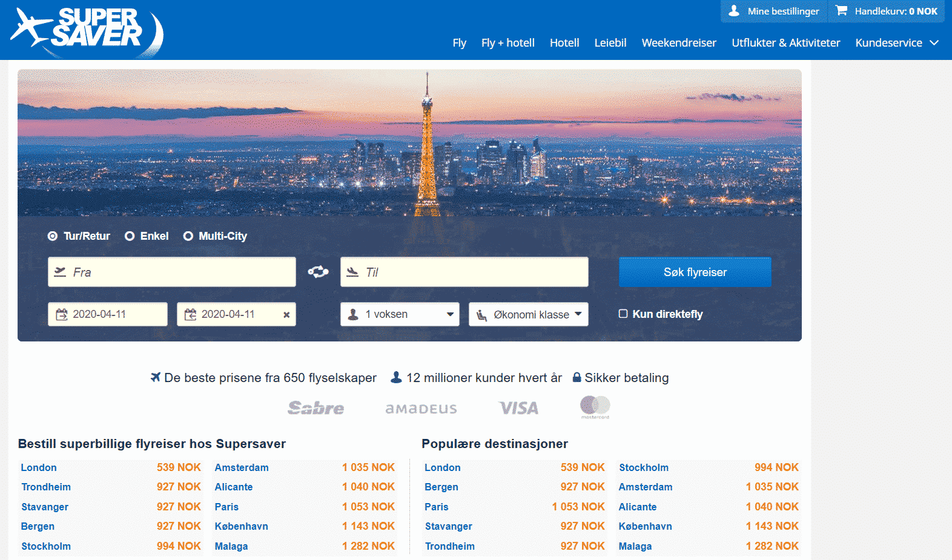Screen dimensions: 952x560
Task: Open the 1 voksen passenger dropdown
Action: [400, 314]
